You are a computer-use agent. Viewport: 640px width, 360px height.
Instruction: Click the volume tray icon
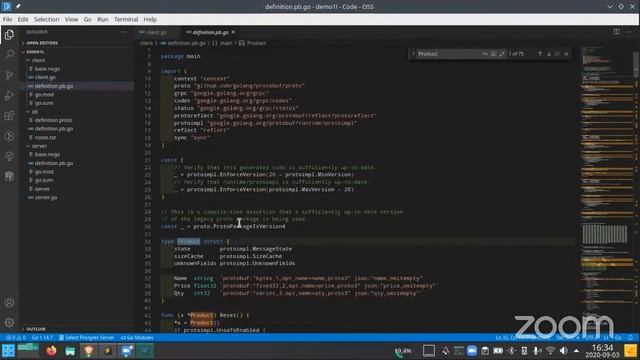tap(564, 351)
